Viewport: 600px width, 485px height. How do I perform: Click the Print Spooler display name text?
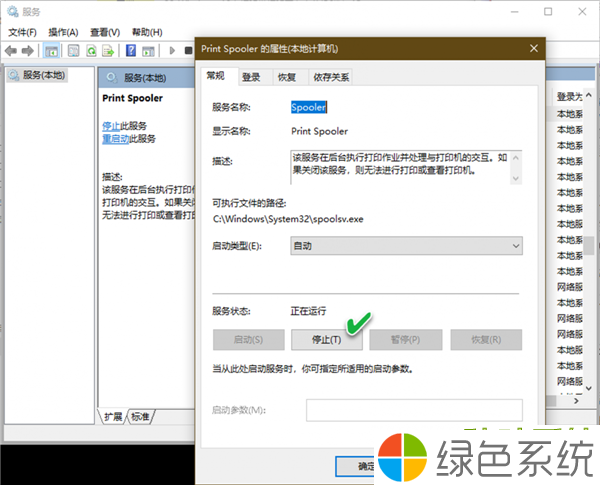click(x=320, y=131)
